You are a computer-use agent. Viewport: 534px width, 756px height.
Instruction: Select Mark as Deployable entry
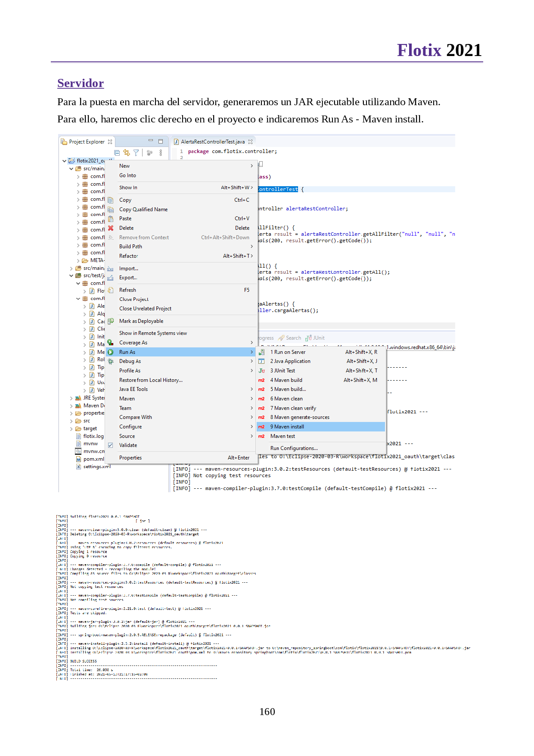182,321
